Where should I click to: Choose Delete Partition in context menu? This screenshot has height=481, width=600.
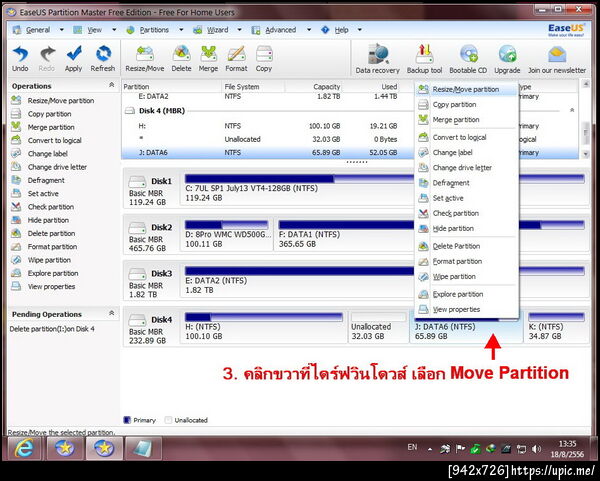pyautogui.click(x=466, y=246)
